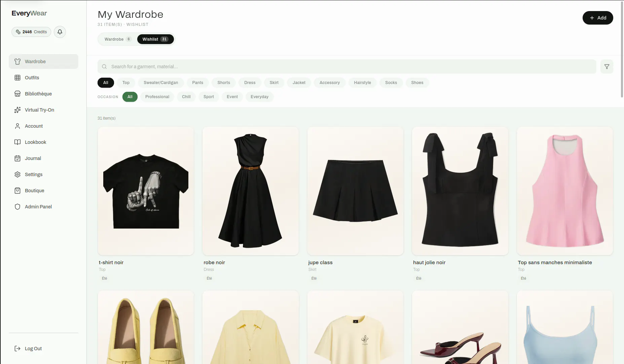
Task: Click the Virtual Try-On sparkle icon
Action: click(17, 110)
